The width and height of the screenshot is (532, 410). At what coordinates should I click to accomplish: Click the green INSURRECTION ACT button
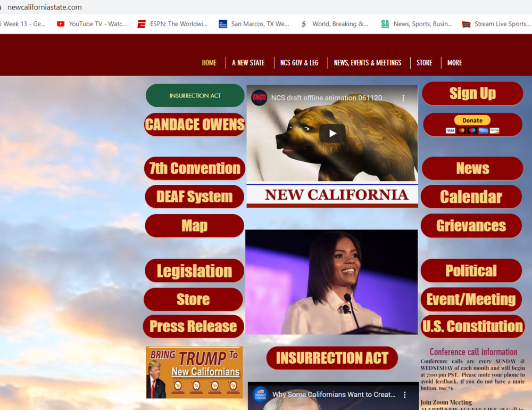[195, 96]
